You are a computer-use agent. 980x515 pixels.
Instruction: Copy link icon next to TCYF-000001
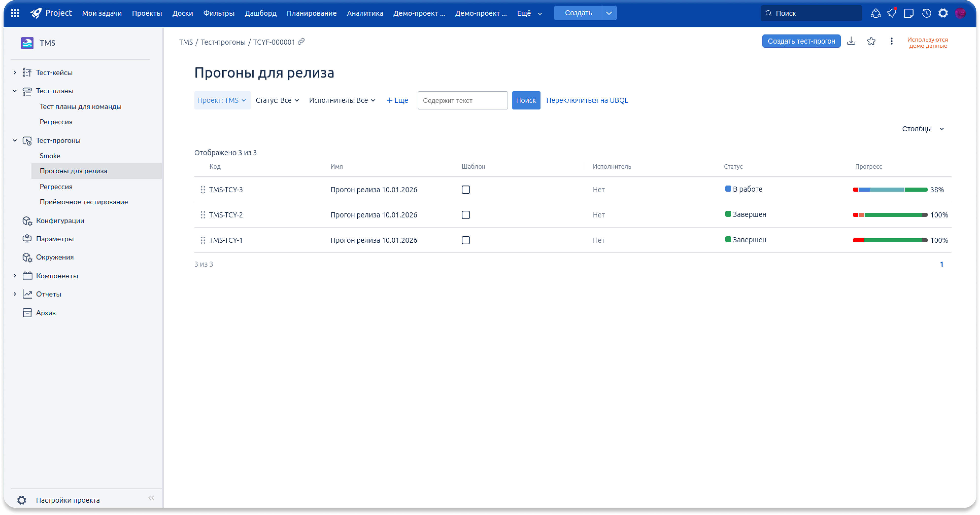(x=301, y=41)
